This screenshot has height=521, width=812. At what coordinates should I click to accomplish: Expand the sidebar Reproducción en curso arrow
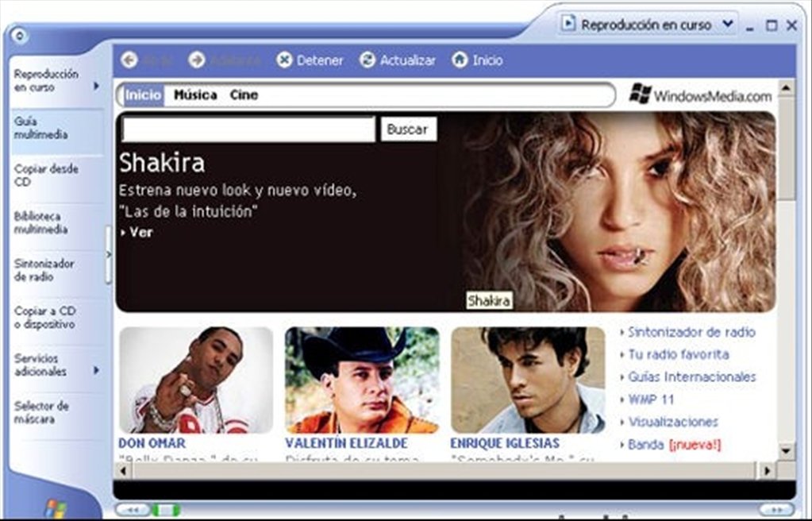click(96, 86)
